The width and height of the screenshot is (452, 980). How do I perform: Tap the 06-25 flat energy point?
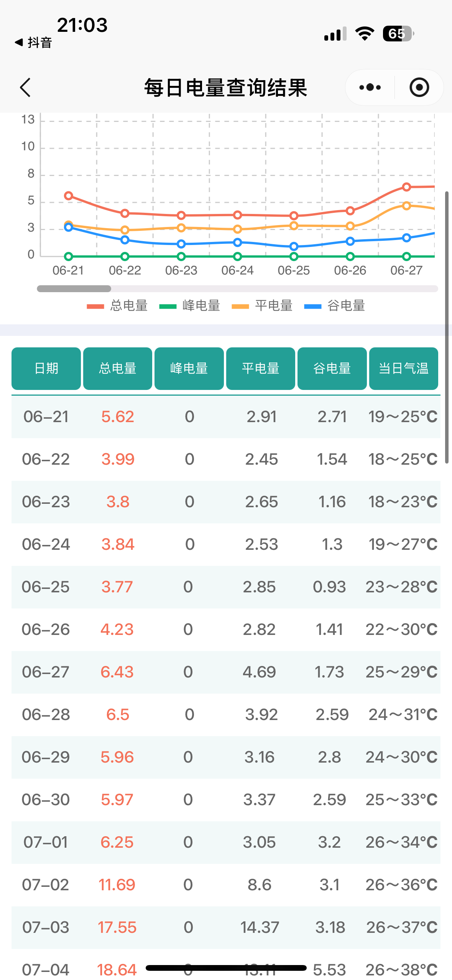point(294,226)
